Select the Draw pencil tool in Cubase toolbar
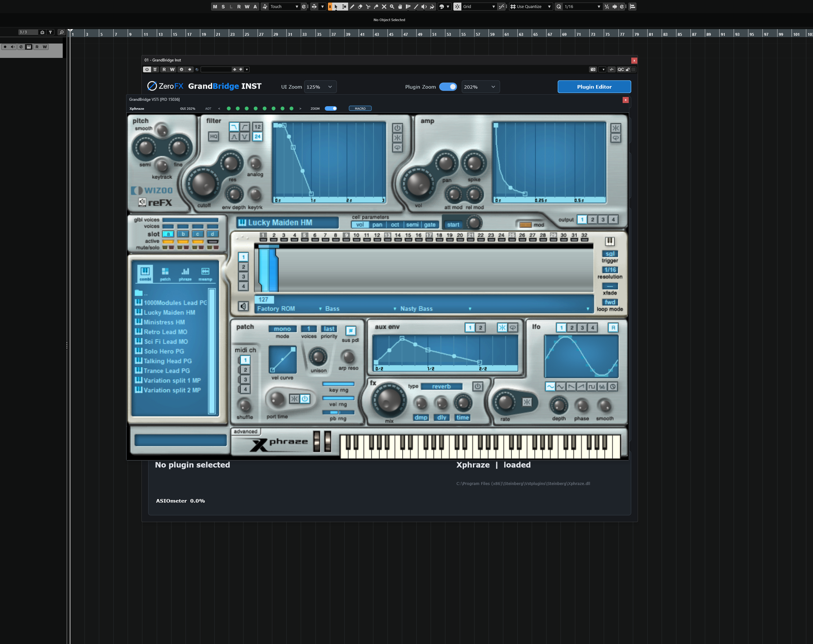This screenshot has height=644, width=813. pyautogui.click(x=352, y=6)
